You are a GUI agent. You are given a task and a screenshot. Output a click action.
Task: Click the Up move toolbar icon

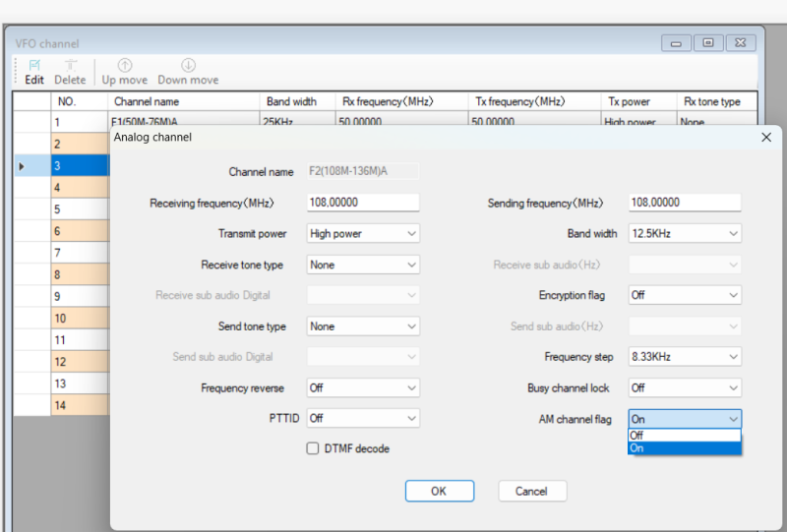pos(125,72)
